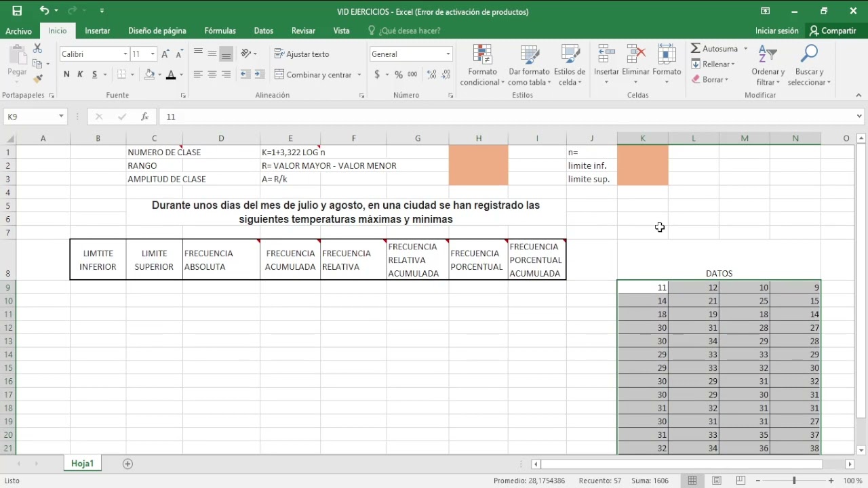Toggle italic formatting
The width and height of the screenshot is (868, 488).
[80, 75]
